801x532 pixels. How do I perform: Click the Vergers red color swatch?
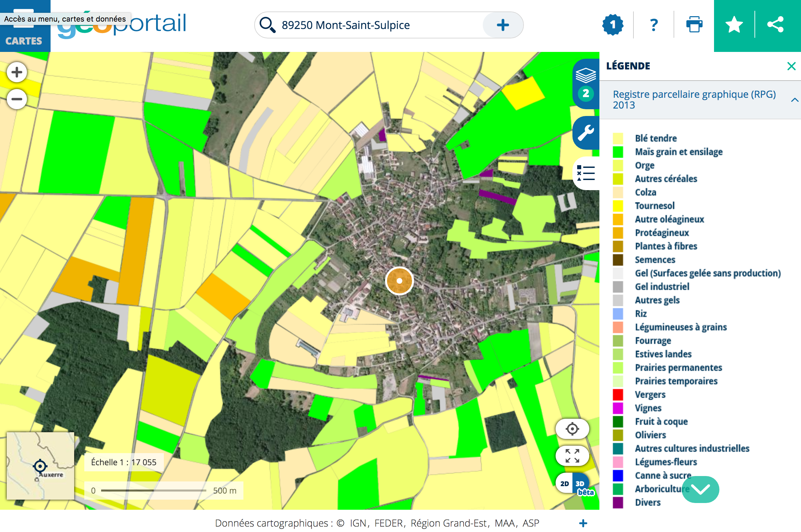[x=618, y=394]
